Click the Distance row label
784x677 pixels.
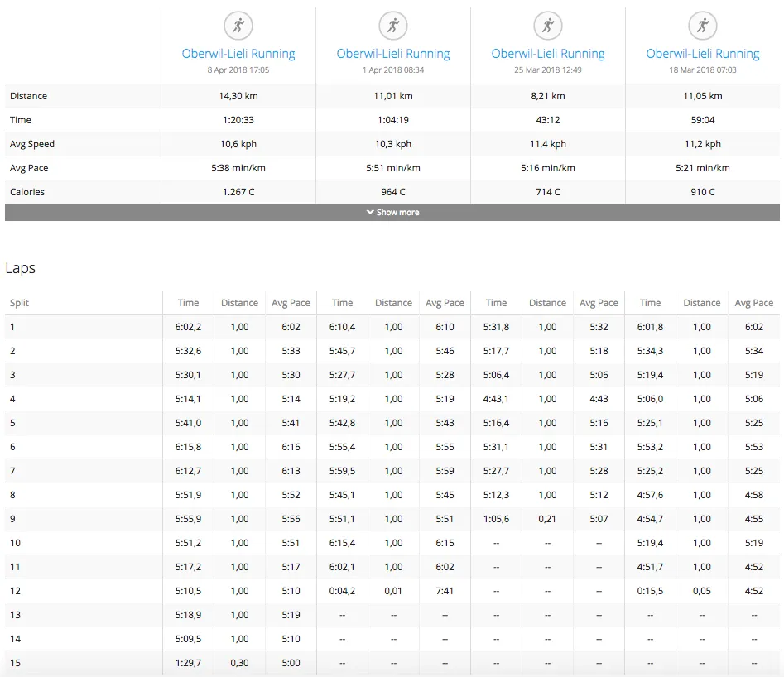(29, 96)
